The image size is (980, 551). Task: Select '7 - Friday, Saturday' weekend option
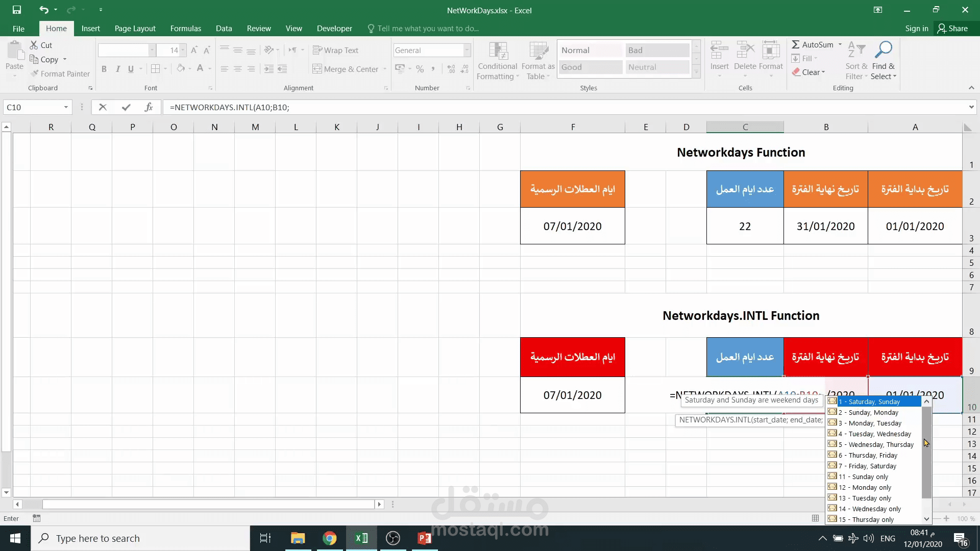872,466
